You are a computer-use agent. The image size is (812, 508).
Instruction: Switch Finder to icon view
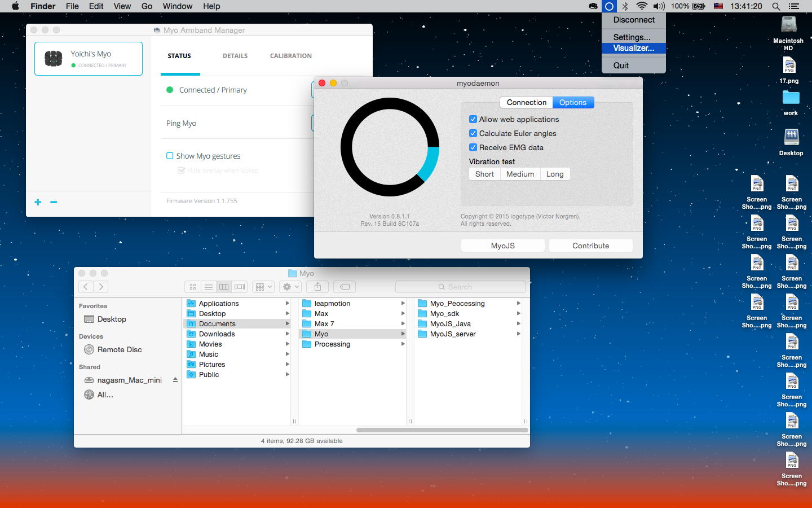pyautogui.click(x=193, y=287)
